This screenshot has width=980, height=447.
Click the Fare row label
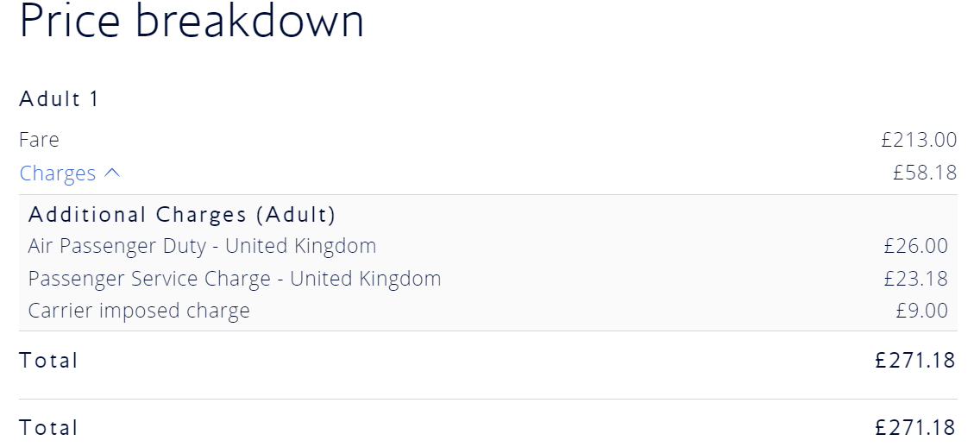[x=39, y=140]
